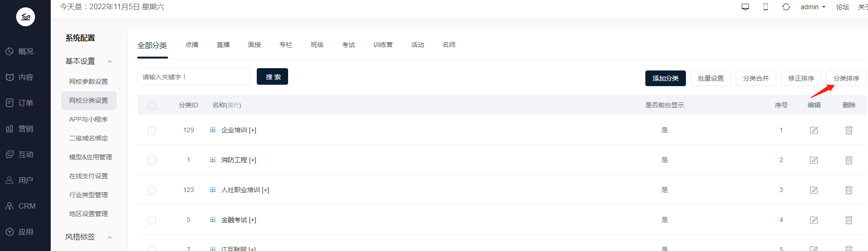Image resolution: width=868 pixels, height=251 pixels.
Task: Click the delete trash icon for 金融考试
Action: tap(849, 220)
